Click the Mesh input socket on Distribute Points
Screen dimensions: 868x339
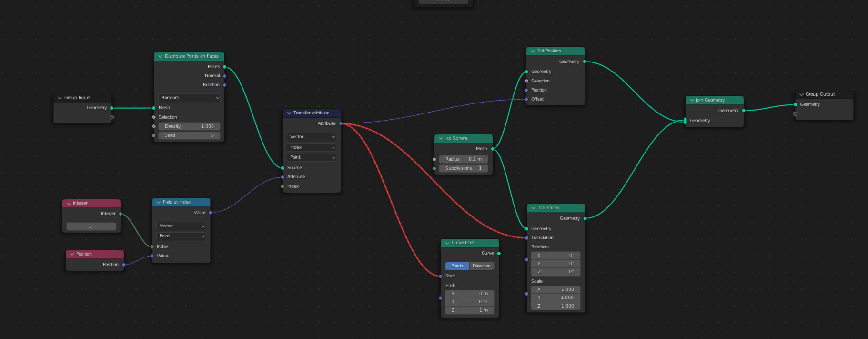coord(154,108)
